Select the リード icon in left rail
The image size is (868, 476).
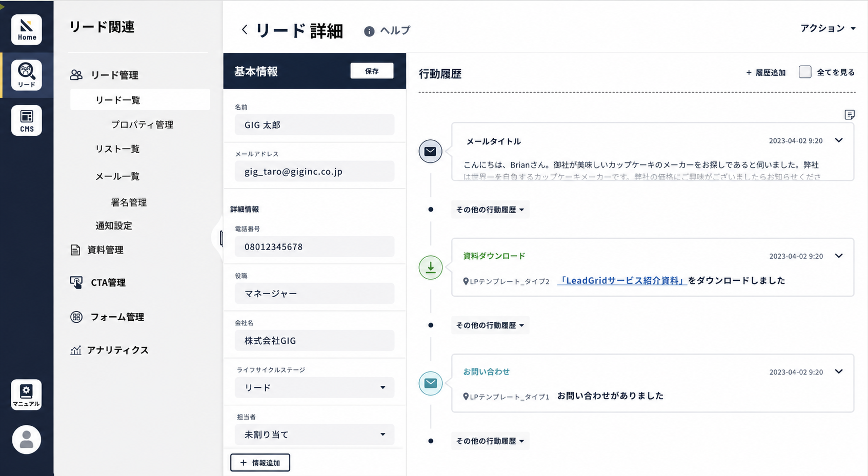click(x=27, y=75)
